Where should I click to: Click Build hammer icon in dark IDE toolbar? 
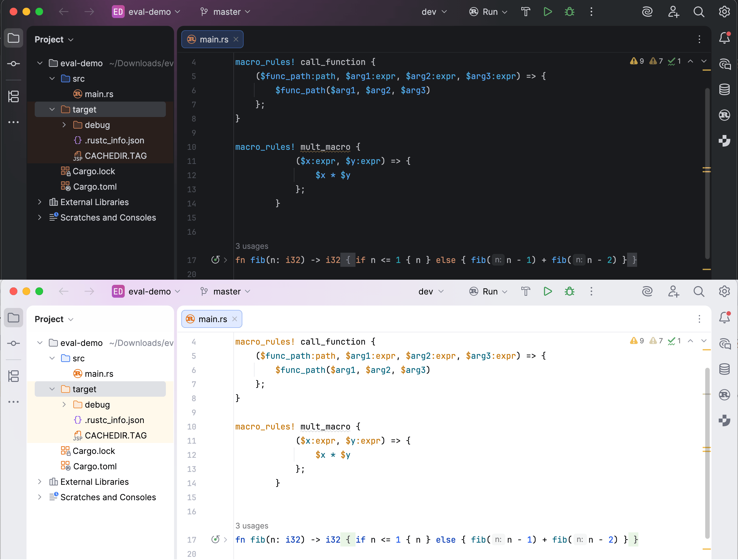(526, 12)
